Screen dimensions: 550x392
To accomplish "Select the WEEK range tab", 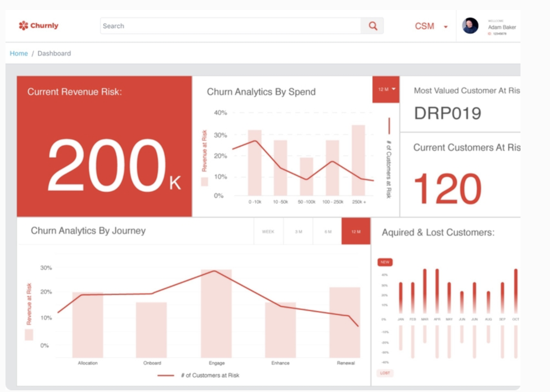I will pyautogui.click(x=268, y=232).
